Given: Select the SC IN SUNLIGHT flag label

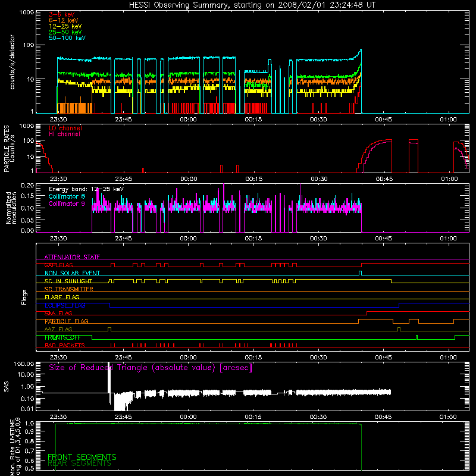Looking at the screenshot, I should 68,281.
